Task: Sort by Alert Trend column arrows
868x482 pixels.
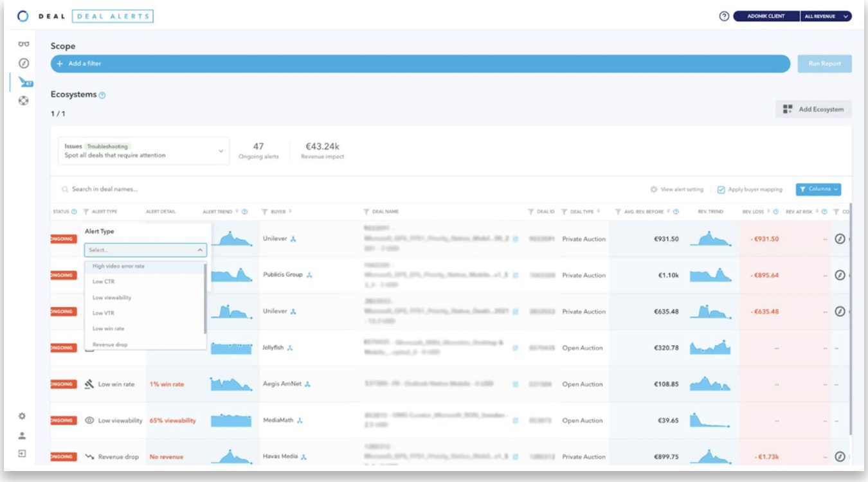Action: (237, 211)
